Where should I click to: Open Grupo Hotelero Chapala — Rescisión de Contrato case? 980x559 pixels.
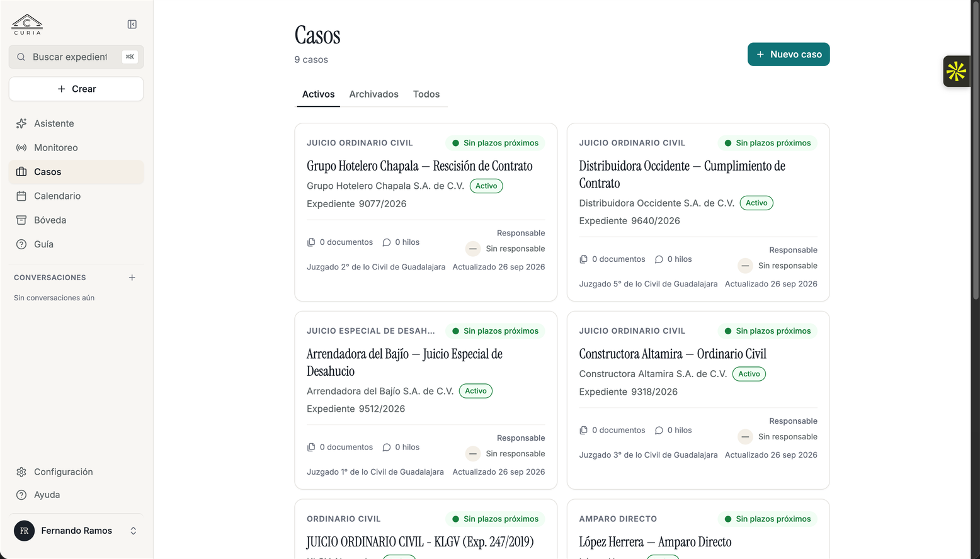tap(419, 166)
